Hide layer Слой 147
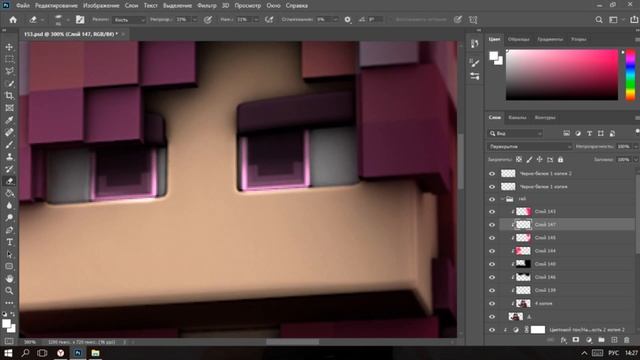 (x=492, y=224)
